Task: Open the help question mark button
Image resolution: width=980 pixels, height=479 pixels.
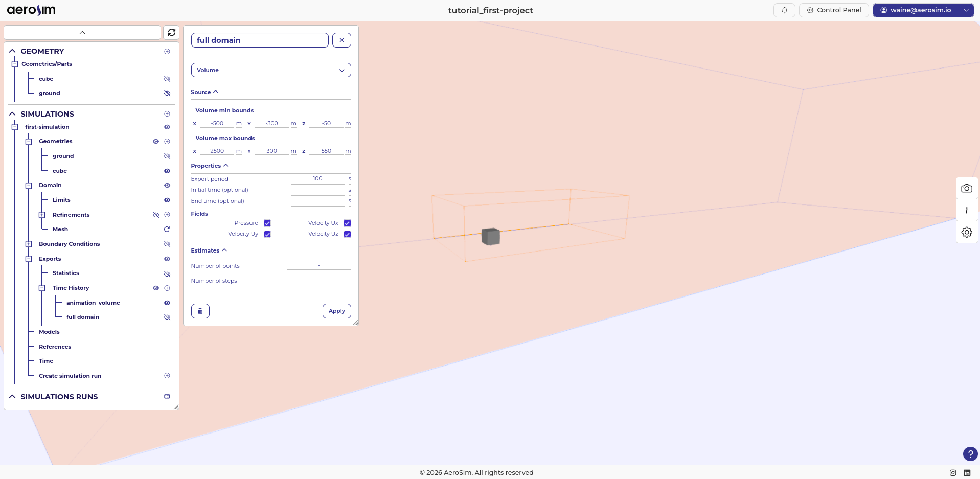Action: 970,454
